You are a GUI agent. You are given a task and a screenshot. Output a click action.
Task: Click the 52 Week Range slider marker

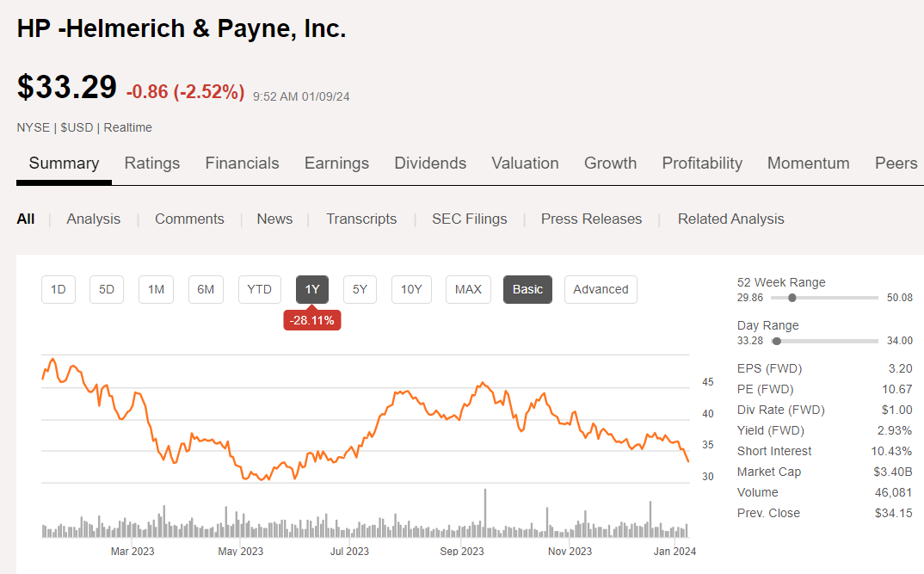pyautogui.click(x=791, y=299)
